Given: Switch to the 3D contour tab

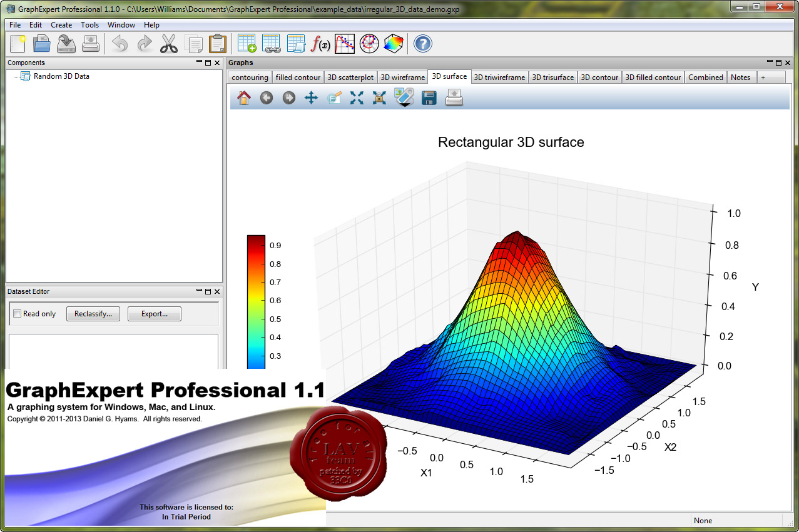Looking at the screenshot, I should 599,78.
